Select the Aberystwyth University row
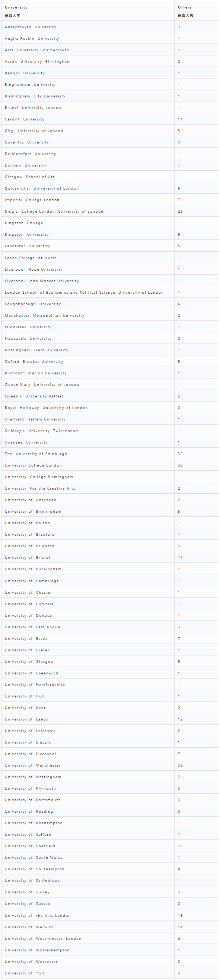This screenshot has height=980, width=220. (x=109, y=27)
